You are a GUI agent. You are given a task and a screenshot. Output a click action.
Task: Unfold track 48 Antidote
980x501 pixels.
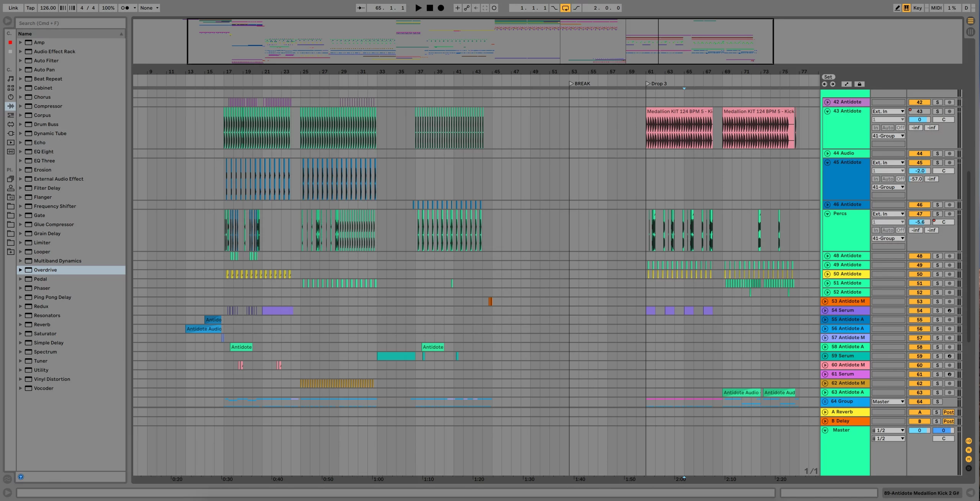tap(827, 256)
